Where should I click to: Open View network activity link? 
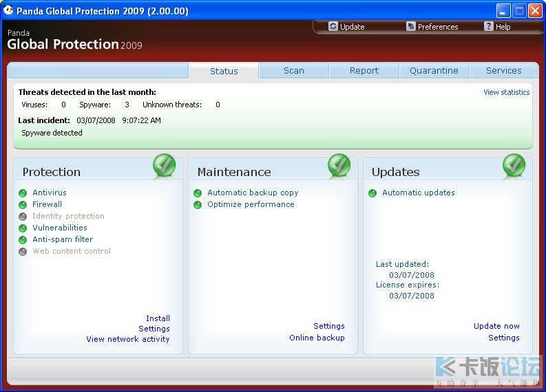pyautogui.click(x=127, y=339)
